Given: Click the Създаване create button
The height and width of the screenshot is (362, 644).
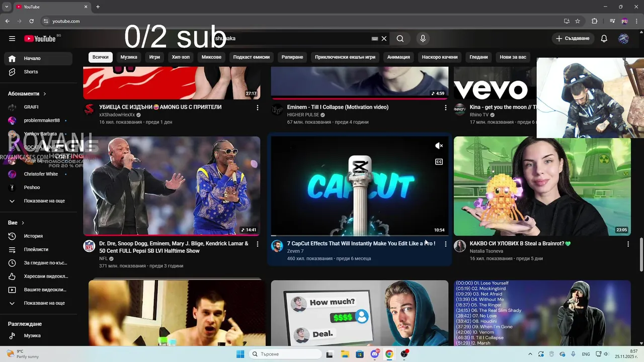Looking at the screenshot, I should [x=573, y=39].
